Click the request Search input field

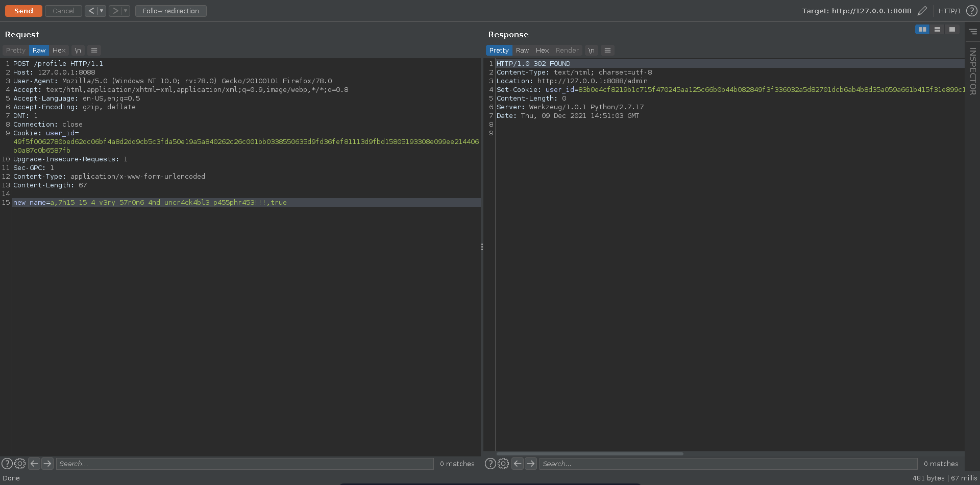tap(244, 464)
